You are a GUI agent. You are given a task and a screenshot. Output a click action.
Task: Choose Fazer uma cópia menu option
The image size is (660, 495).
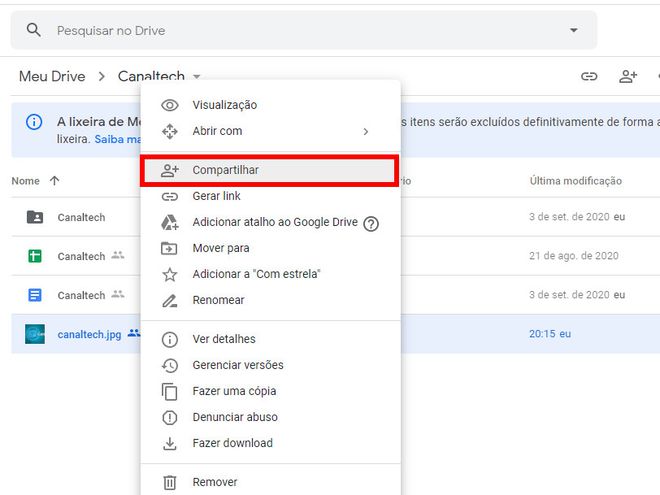(x=270, y=391)
